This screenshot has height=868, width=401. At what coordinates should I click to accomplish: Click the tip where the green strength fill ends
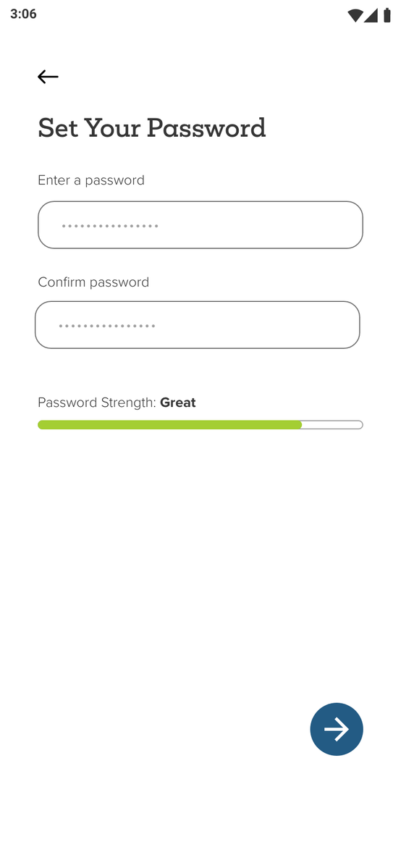point(301,425)
